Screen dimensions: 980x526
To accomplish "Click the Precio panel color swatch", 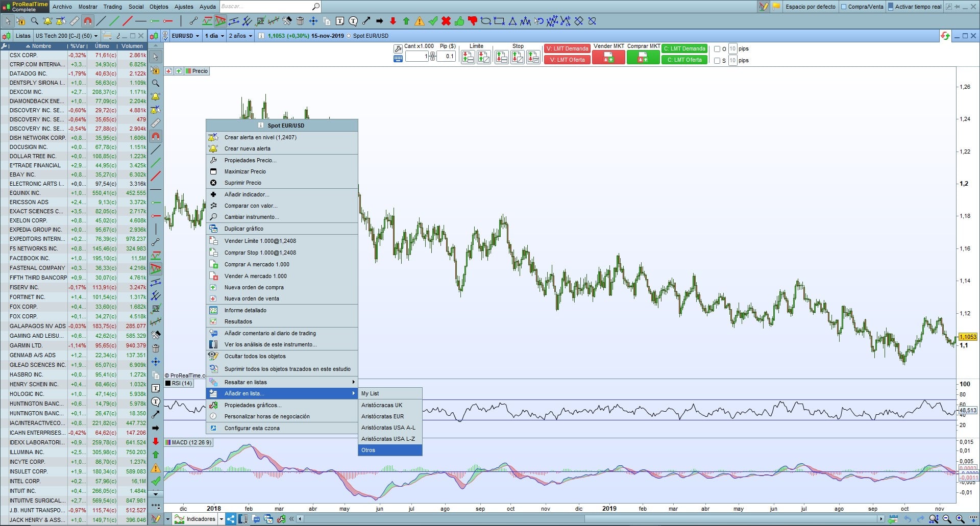I will 188,71.
